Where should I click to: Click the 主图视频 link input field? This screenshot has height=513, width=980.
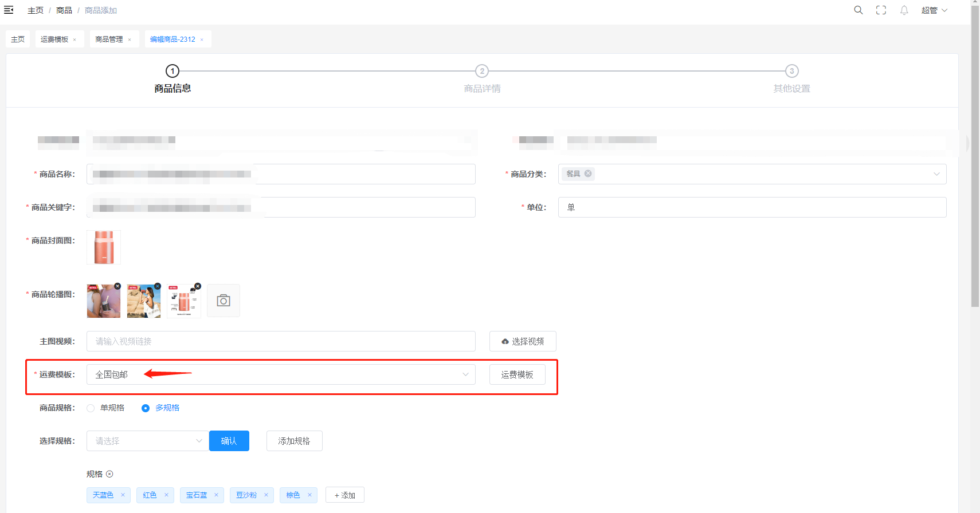point(281,341)
